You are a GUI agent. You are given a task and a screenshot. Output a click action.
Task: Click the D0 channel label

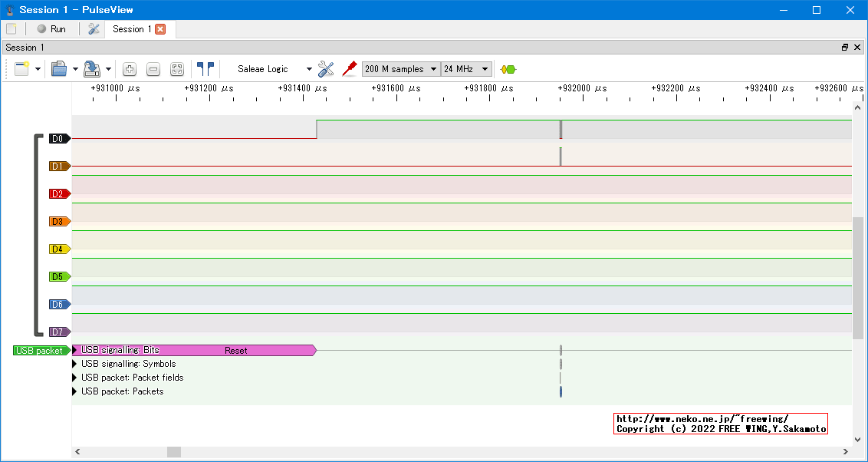tap(58, 139)
